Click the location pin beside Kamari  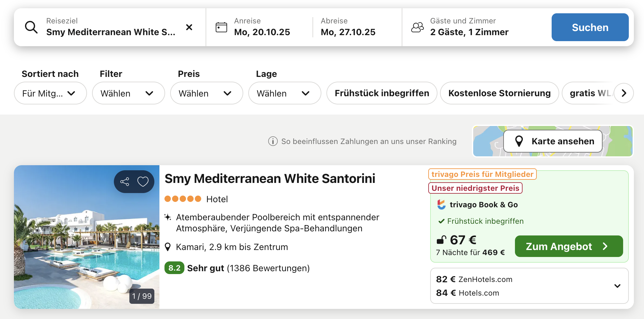click(x=168, y=247)
